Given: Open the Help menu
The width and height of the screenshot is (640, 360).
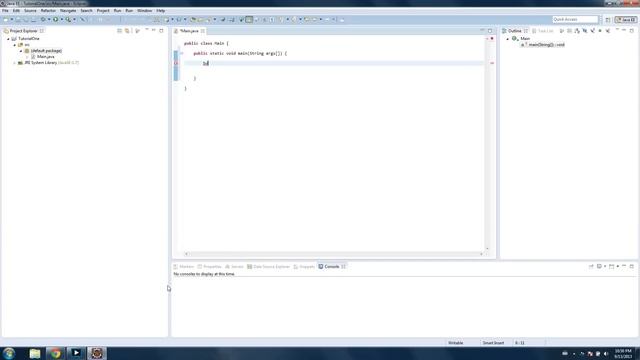Looking at the screenshot, I should click(x=161, y=11).
